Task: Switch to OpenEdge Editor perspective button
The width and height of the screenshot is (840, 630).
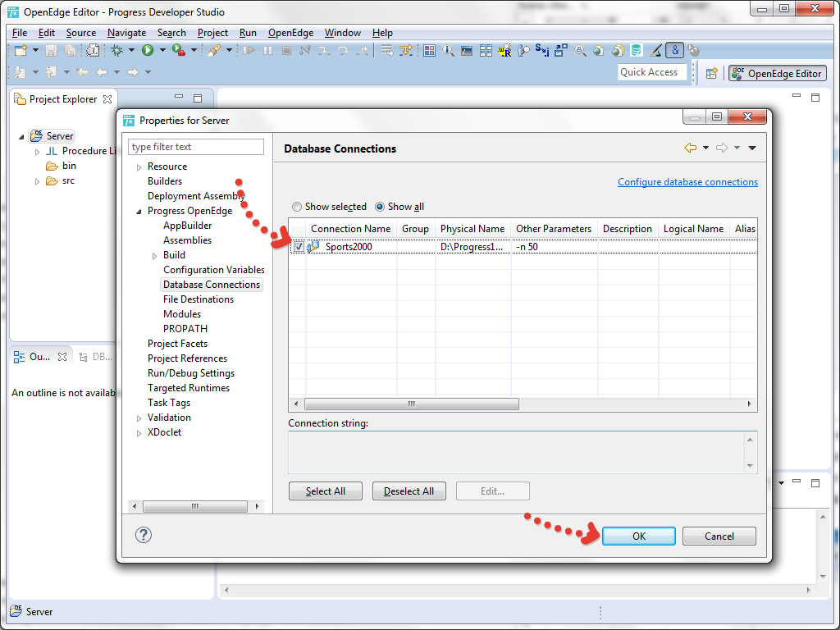Action: coord(778,73)
